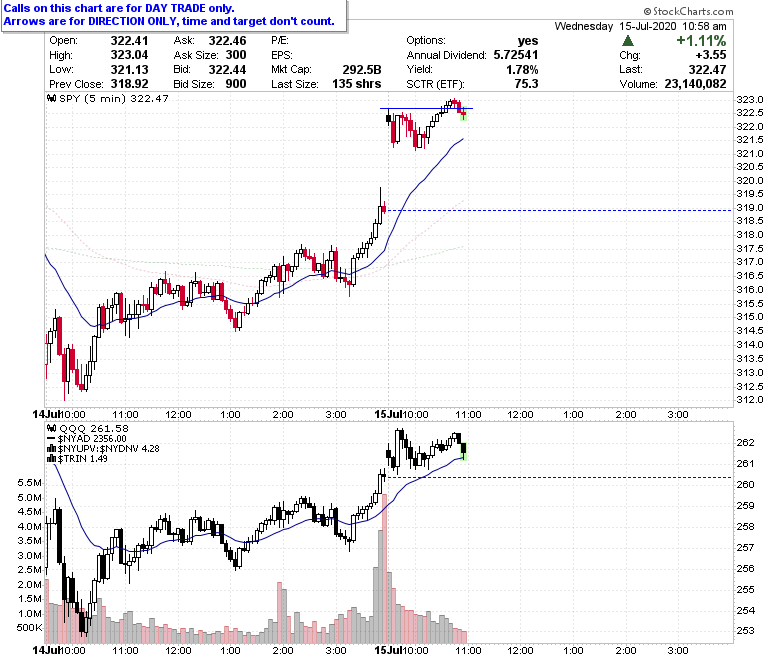Screen dimensions: 780x659
Task: Click the '5.5M' label on volume axis
Action: coord(29,483)
